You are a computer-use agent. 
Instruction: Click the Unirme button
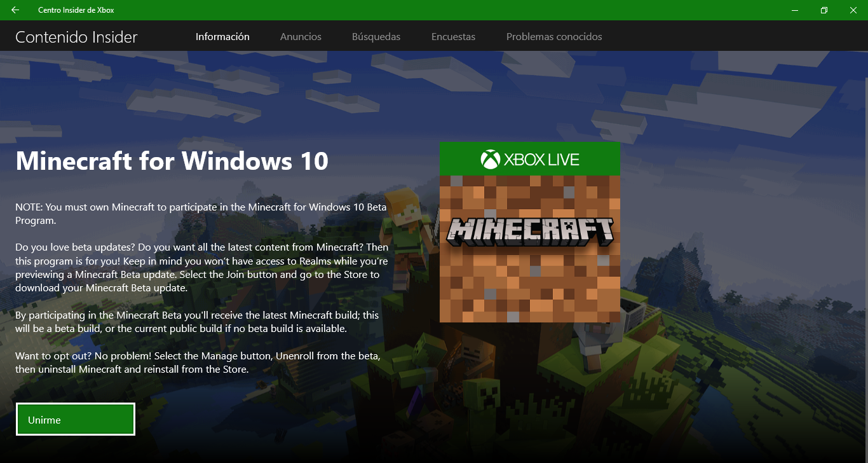click(76, 420)
